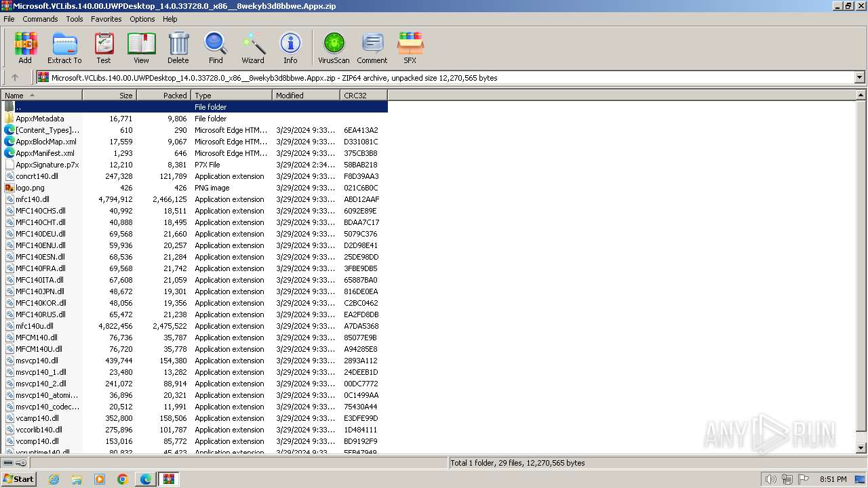This screenshot has height=488, width=868.
Task: Open the Help menu
Action: coord(170,19)
